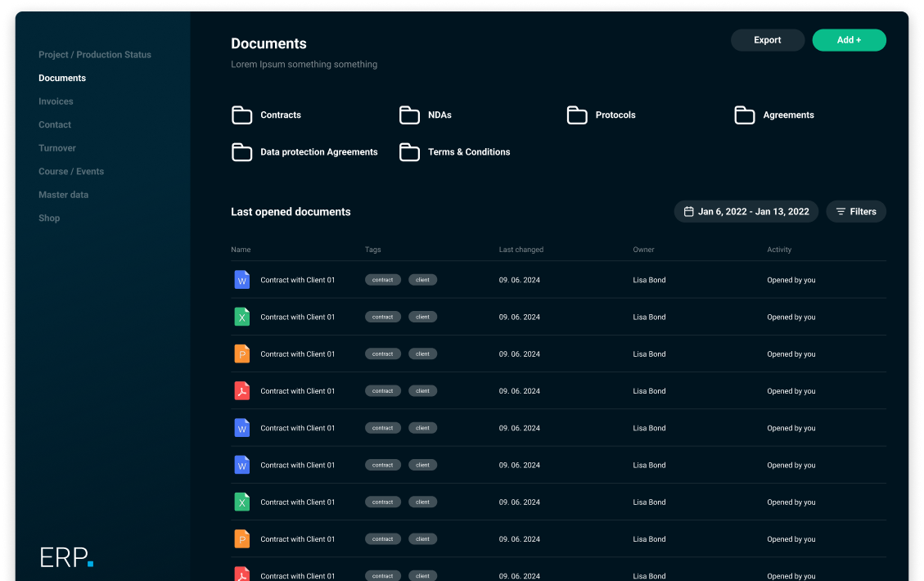Click the Word file icon in the fifth document row
The height and width of the screenshot is (581, 924).
pos(241,428)
